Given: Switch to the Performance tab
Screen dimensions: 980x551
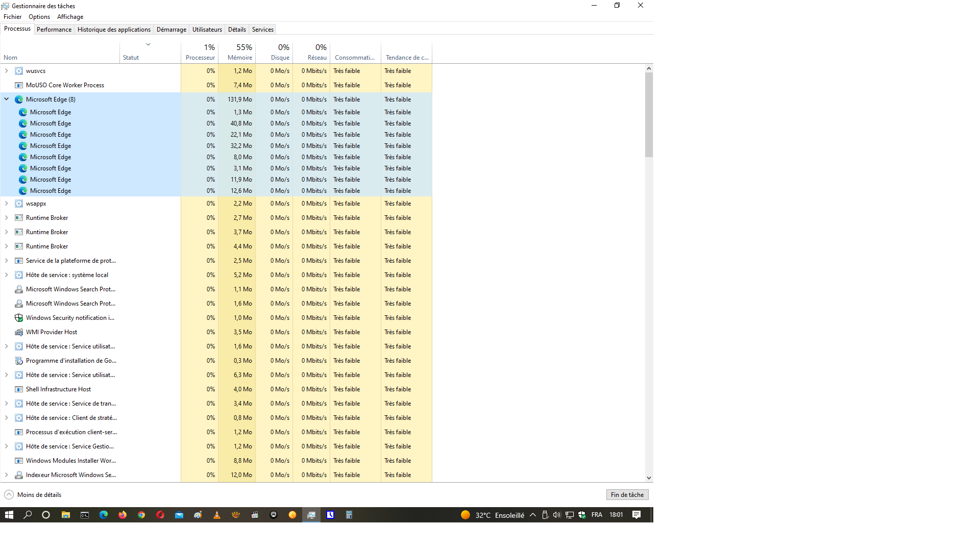Looking at the screenshot, I should point(54,30).
